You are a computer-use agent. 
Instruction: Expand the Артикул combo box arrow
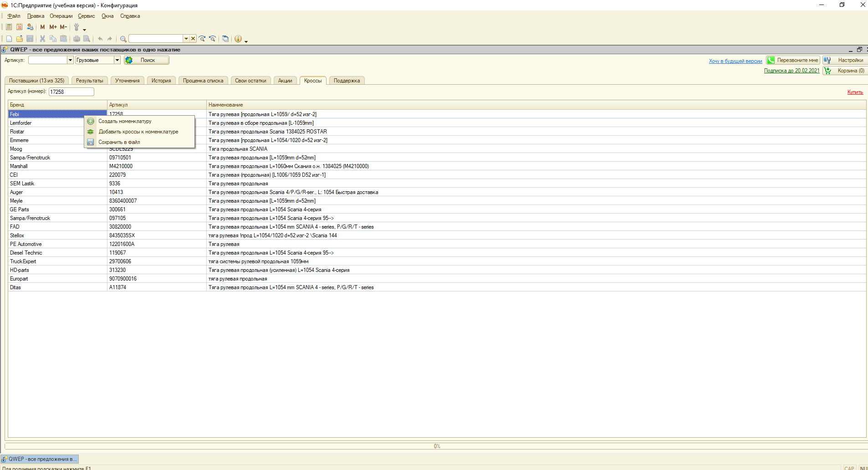click(70, 60)
